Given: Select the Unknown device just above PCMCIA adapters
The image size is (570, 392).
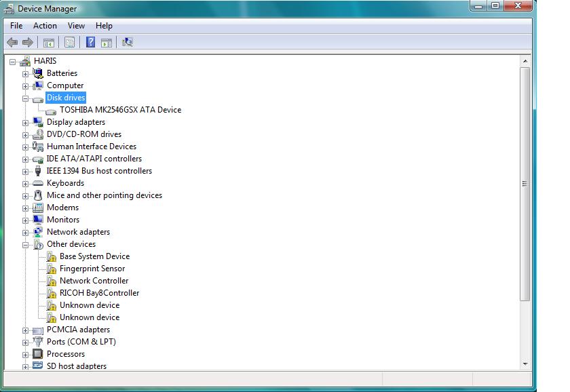Looking at the screenshot, I should click(90, 317).
